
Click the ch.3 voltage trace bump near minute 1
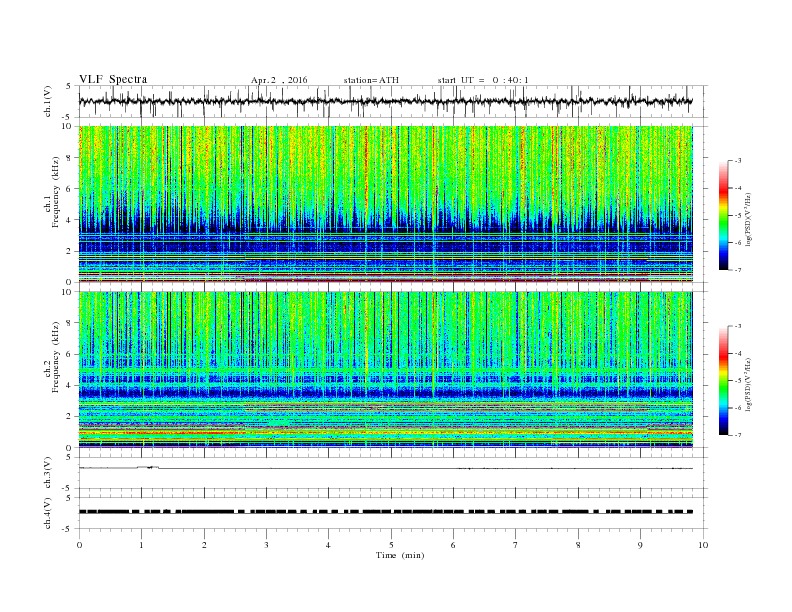click(x=147, y=467)
